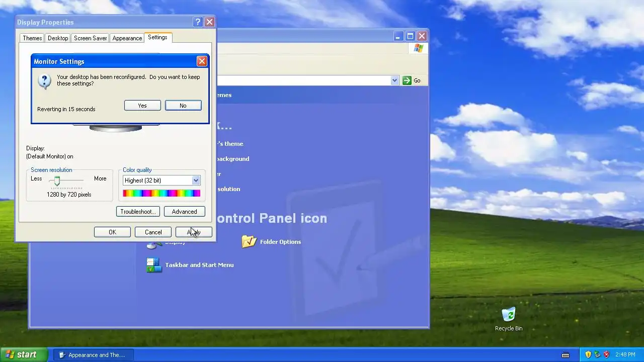Image resolution: width=644 pixels, height=362 pixels.
Task: Click the Taskbar and Start Menu link text
Action: pos(199,265)
